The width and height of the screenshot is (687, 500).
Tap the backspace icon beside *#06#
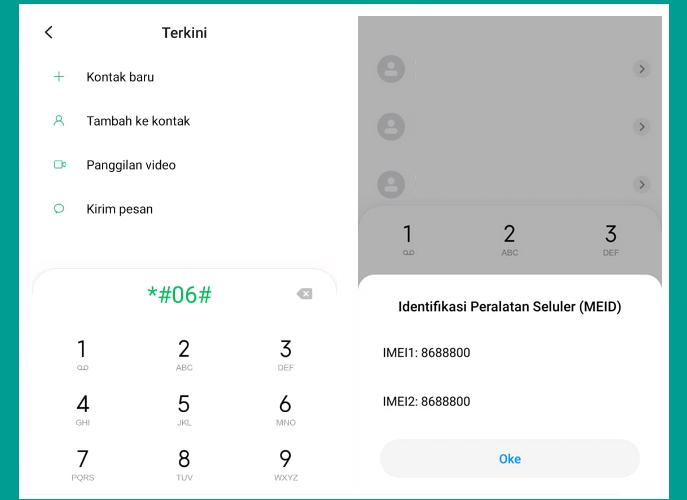[305, 294]
